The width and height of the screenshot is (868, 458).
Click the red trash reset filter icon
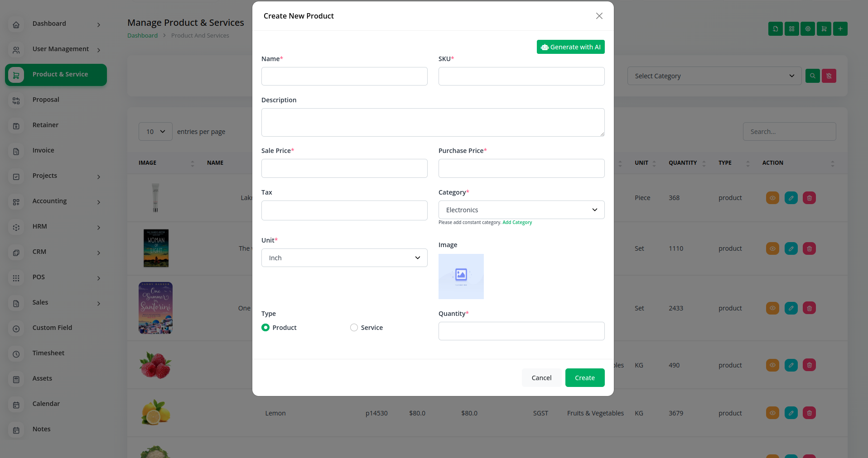[829, 76]
